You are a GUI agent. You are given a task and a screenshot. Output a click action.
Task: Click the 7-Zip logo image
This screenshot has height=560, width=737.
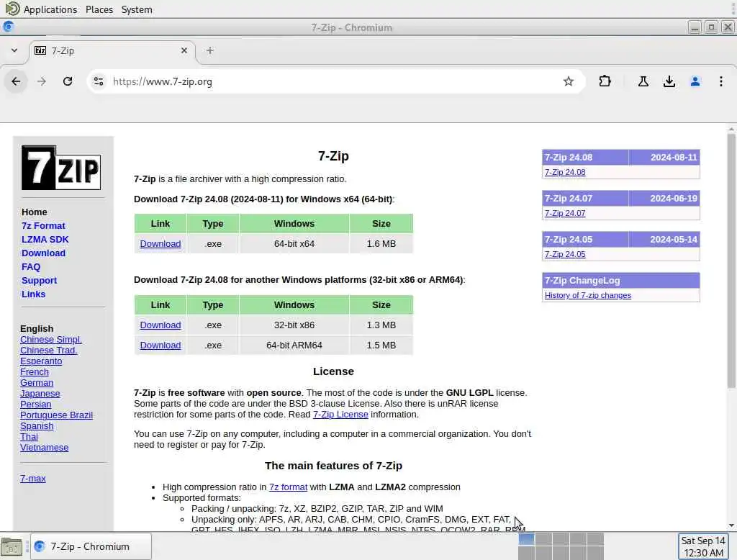(x=61, y=168)
